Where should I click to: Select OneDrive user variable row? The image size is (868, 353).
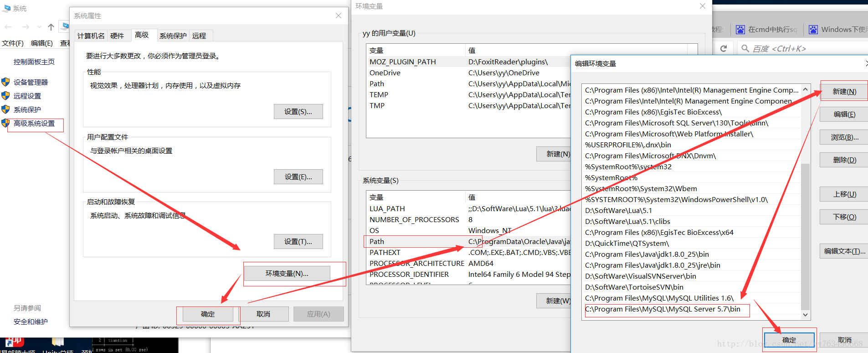(x=468, y=73)
